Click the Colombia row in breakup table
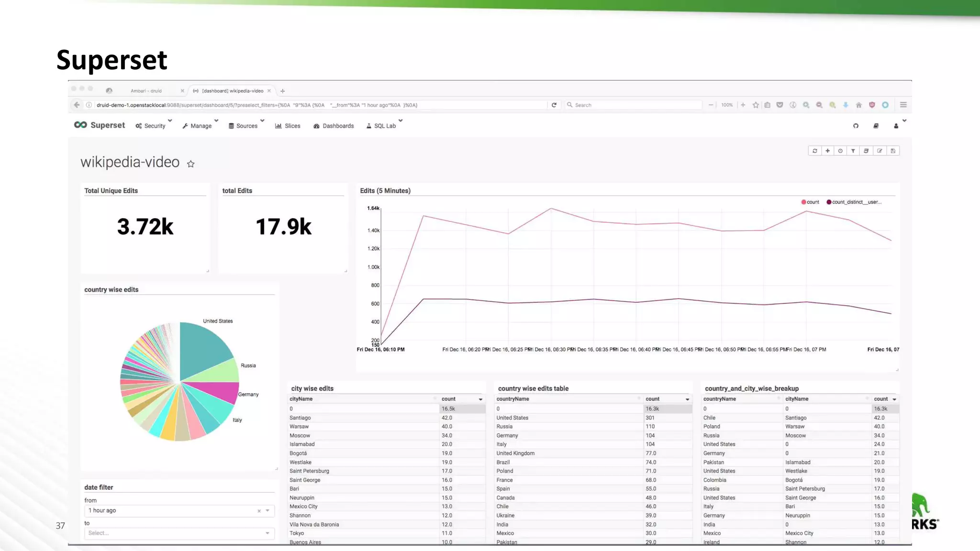 800,480
